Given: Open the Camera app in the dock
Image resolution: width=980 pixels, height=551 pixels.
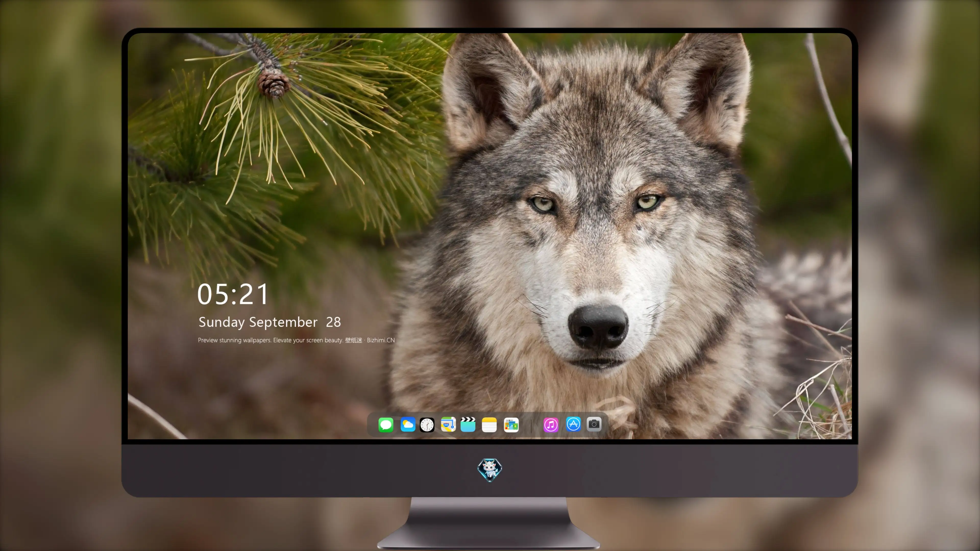Looking at the screenshot, I should point(594,424).
